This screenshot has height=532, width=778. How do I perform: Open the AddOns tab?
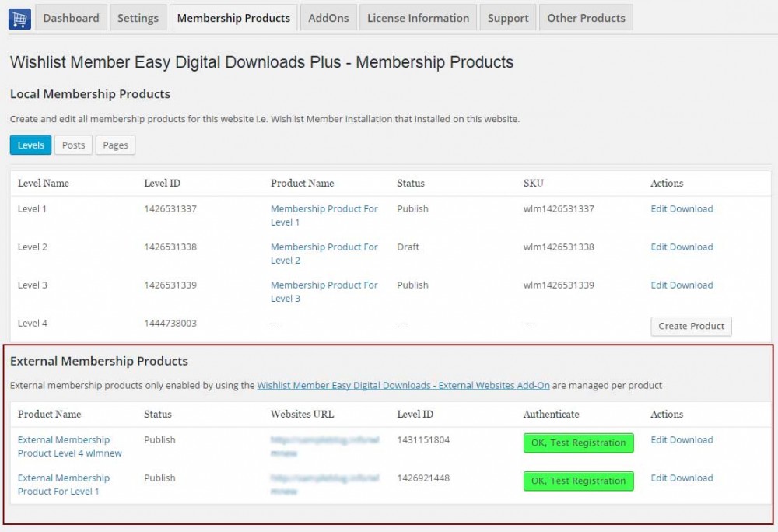pyautogui.click(x=328, y=18)
